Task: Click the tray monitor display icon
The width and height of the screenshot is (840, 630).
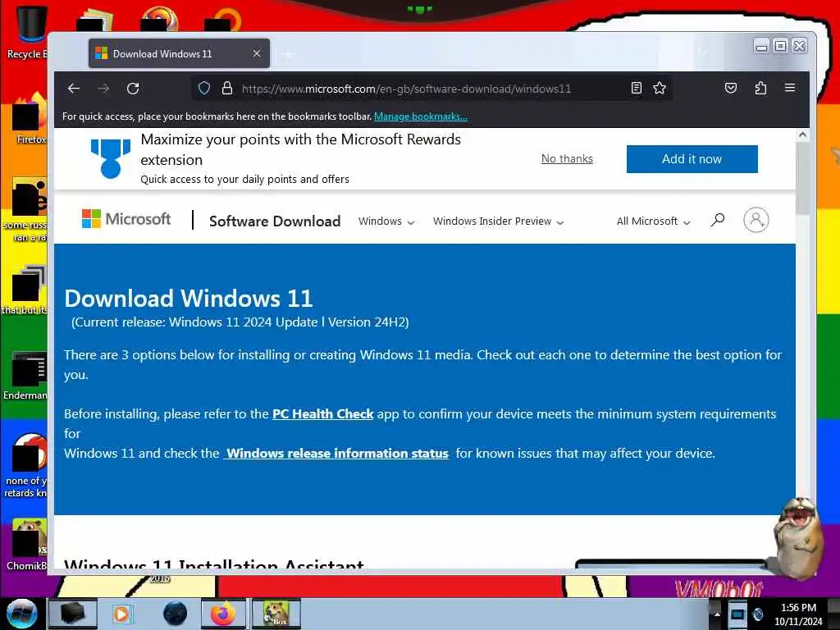Action: coord(737,614)
